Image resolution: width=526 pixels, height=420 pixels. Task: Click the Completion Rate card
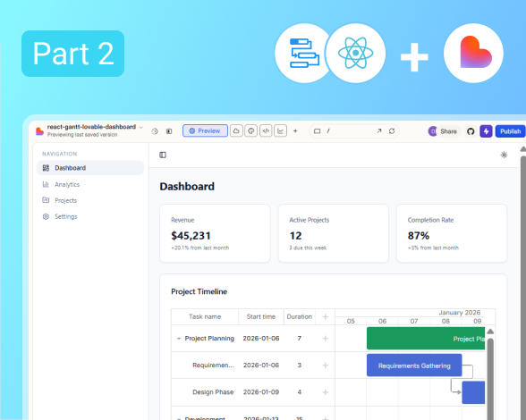coord(452,233)
